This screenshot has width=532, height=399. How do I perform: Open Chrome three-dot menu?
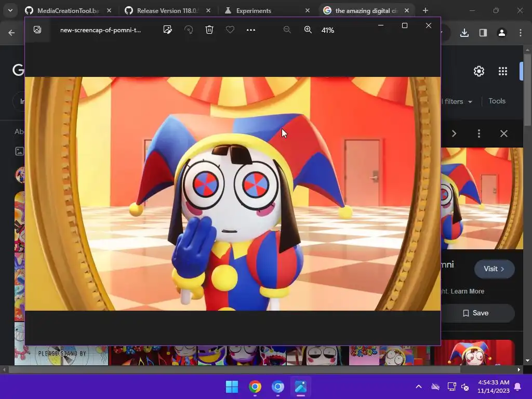coord(521,33)
